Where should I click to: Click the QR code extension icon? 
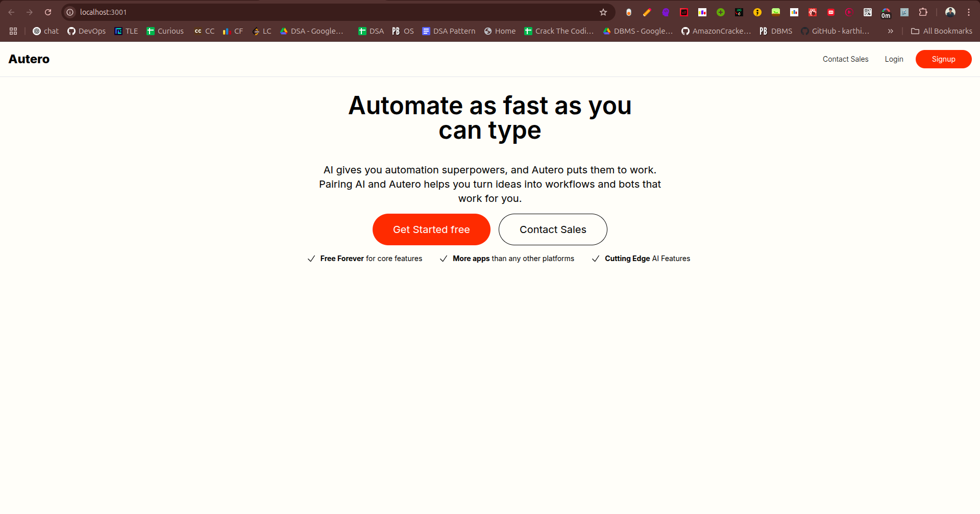867,12
